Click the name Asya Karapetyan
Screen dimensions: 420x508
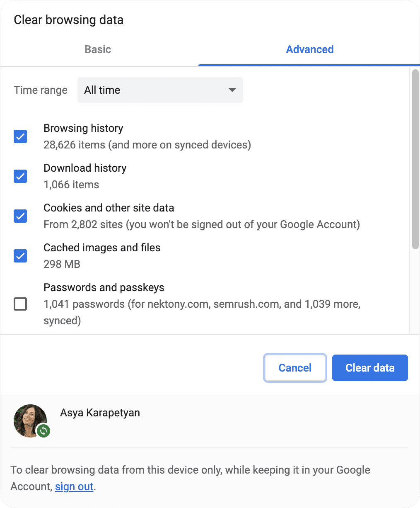(100, 413)
